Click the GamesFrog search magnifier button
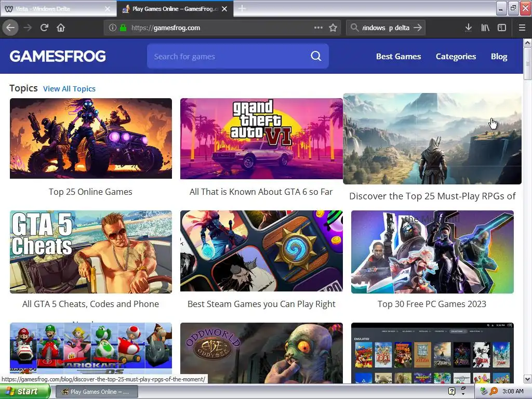Screen dimensions: 532x399 pos(316,56)
